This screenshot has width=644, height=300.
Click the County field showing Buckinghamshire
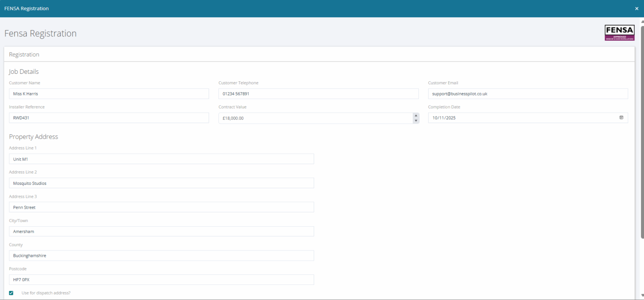[161, 255]
